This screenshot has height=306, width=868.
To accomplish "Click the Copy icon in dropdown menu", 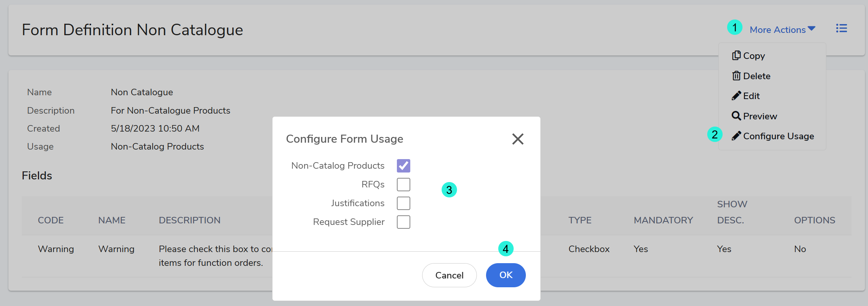I will (736, 55).
